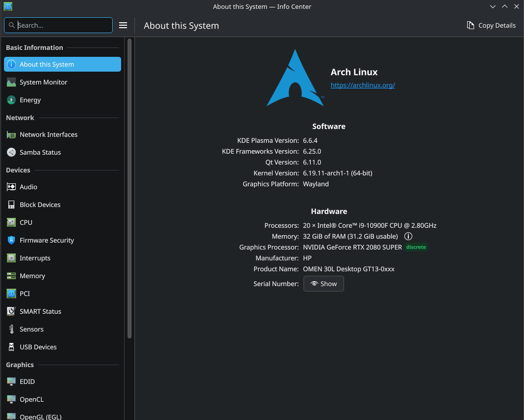Screen dimensions: 524x420
Task: Click the Arch Linux logo
Action: pyautogui.click(x=295, y=78)
